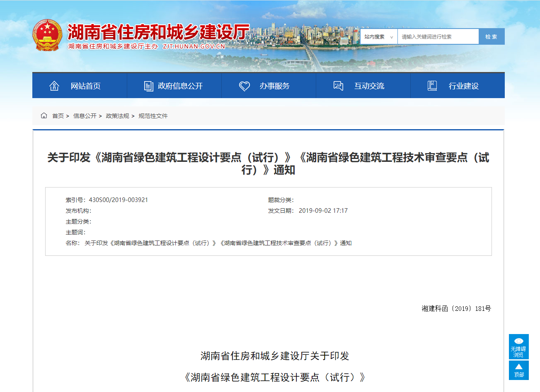Click the 无障碍浏览 eye icon button

pyautogui.click(x=518, y=346)
